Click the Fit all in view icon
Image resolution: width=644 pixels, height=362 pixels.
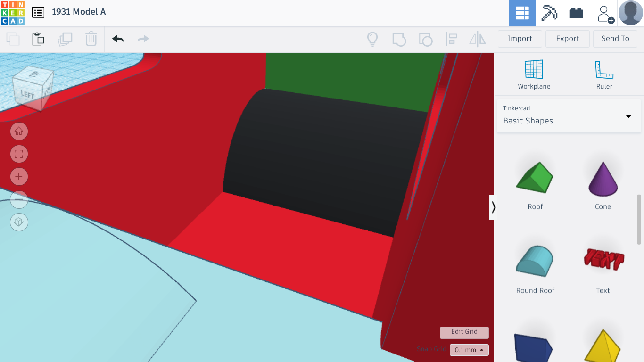(x=19, y=154)
